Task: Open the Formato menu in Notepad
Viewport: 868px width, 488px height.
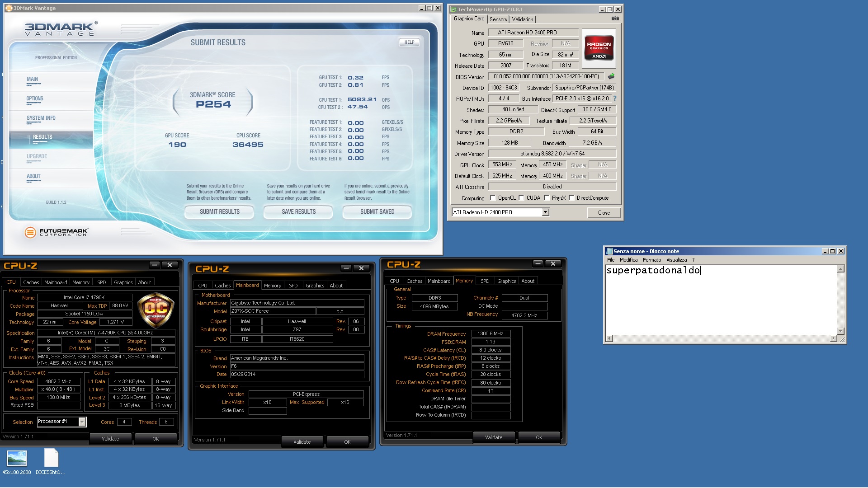Action: [651, 260]
